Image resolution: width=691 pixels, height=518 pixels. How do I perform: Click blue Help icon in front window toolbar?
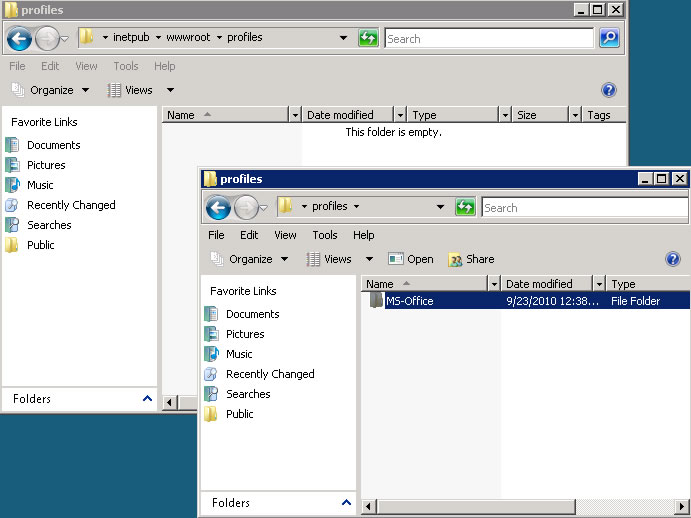672,259
